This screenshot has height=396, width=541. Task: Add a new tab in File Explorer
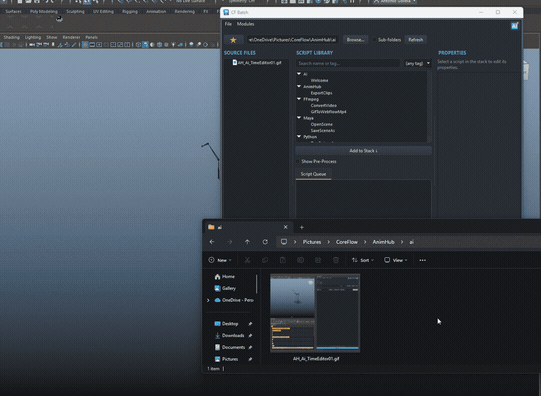(302, 227)
